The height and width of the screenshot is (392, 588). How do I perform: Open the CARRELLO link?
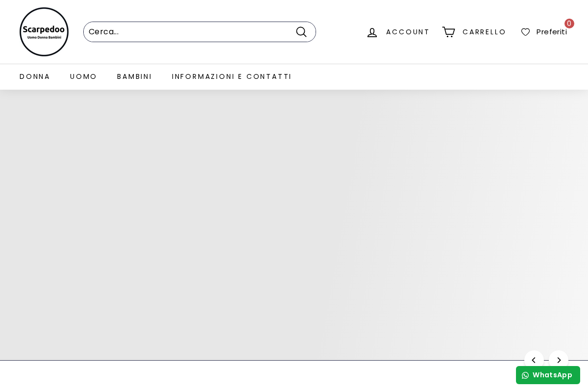click(x=484, y=32)
